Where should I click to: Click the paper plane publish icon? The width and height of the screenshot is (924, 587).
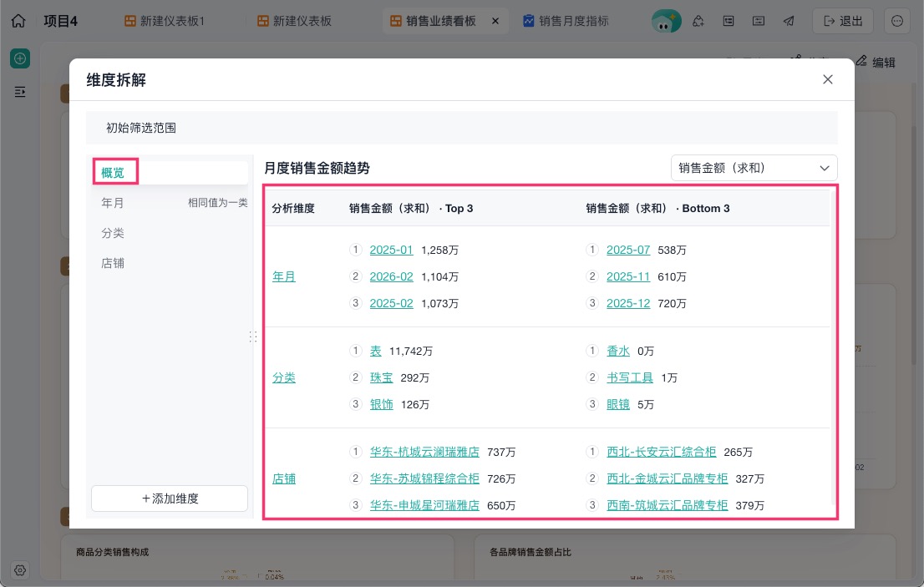click(x=789, y=21)
